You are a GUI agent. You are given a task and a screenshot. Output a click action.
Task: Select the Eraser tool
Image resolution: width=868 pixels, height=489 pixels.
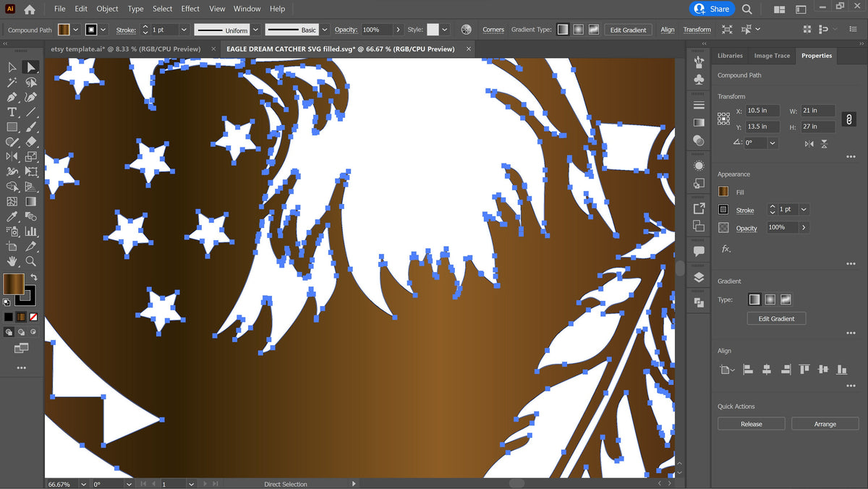tap(30, 142)
